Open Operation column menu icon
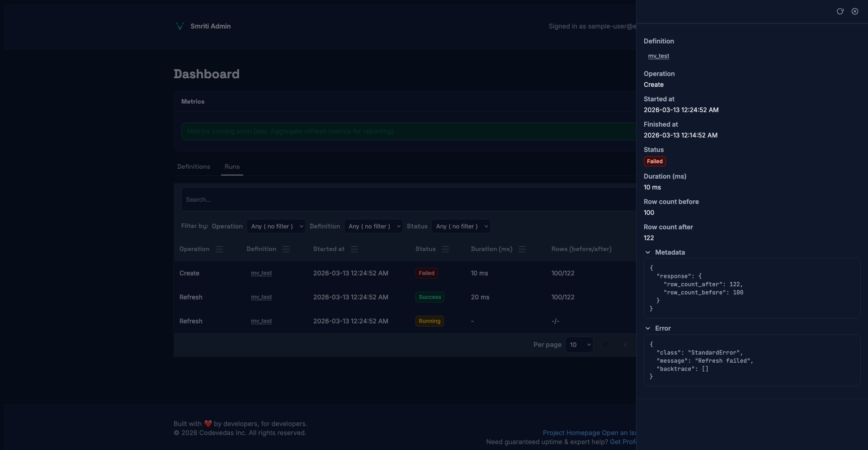The width and height of the screenshot is (868, 450). (219, 249)
